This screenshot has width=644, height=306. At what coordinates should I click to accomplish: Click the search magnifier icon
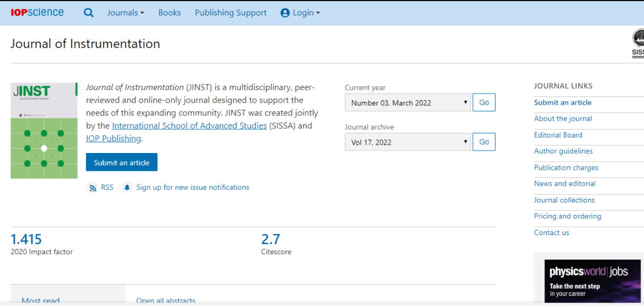(x=89, y=13)
